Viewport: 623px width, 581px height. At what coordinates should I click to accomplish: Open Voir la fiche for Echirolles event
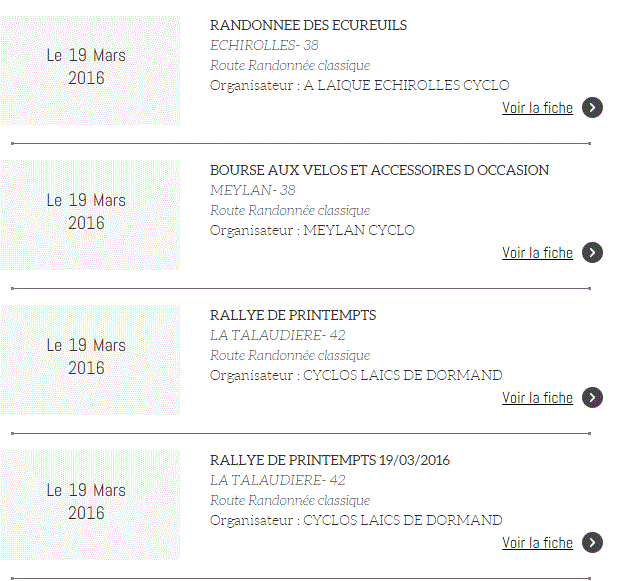(537, 108)
